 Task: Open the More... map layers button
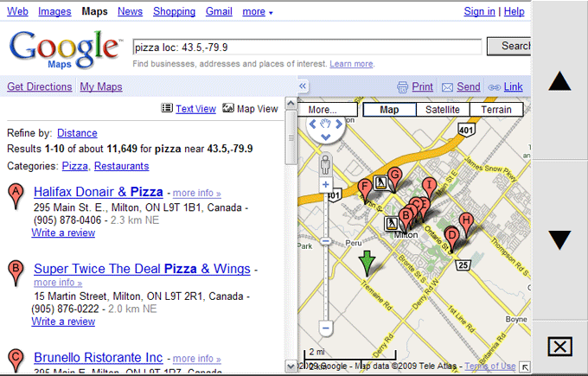coord(327,110)
